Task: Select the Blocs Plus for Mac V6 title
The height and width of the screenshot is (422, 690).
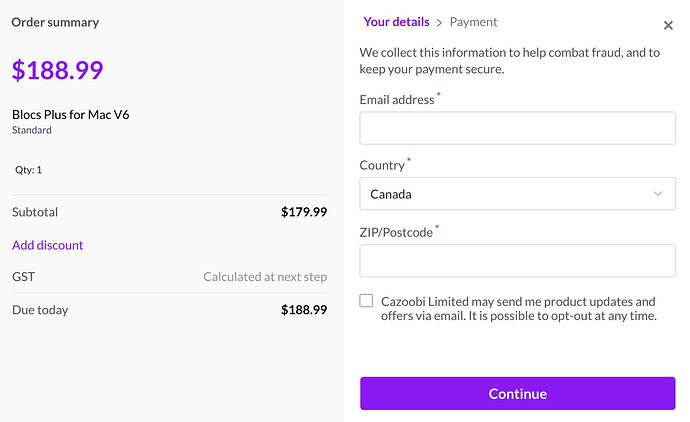Action: coord(70,115)
